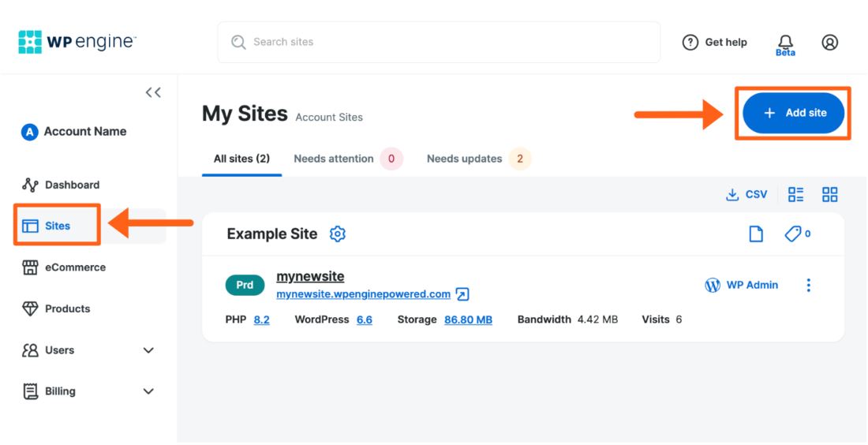Click the Add site button
Screen dimensions: 868x445
pos(793,113)
